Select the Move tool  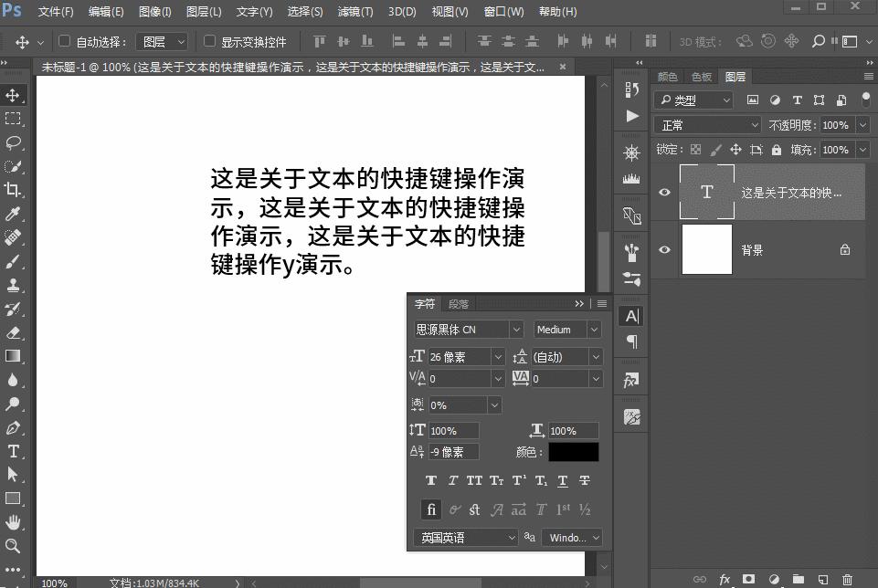pos(13,94)
